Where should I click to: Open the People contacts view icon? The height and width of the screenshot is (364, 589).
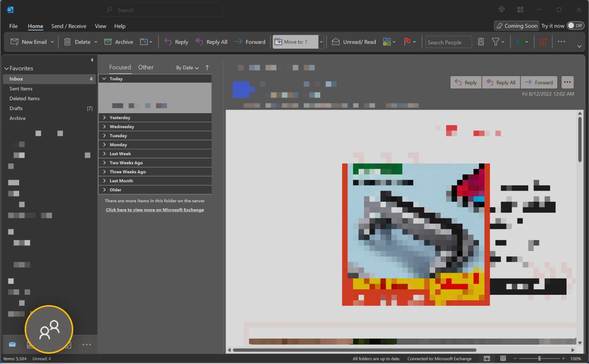49,329
